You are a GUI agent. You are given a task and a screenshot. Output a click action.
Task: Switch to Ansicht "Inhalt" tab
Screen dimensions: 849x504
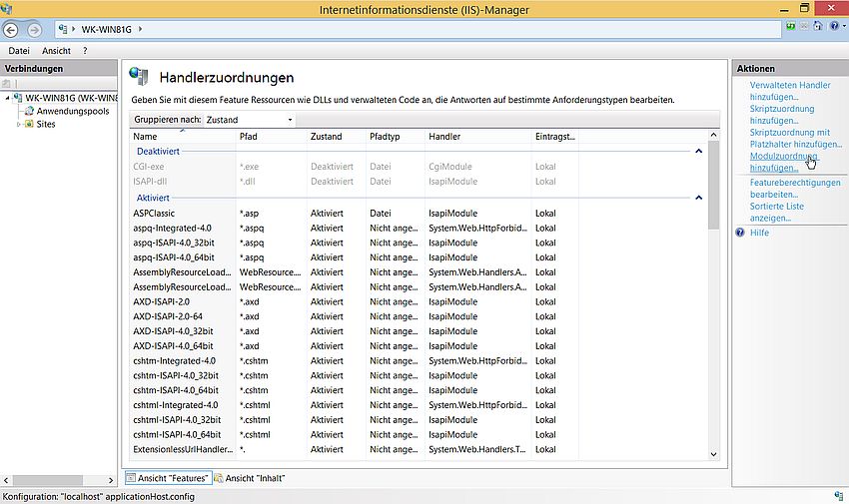pos(250,478)
